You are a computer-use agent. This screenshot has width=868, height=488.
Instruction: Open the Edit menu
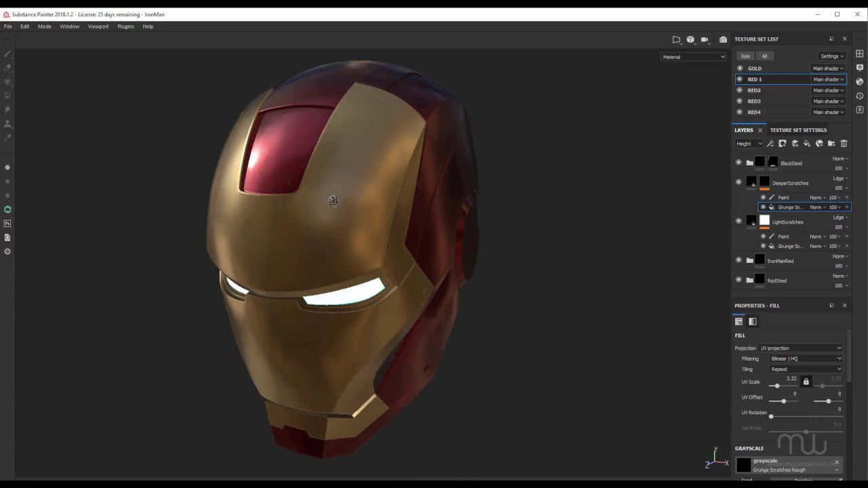point(25,26)
